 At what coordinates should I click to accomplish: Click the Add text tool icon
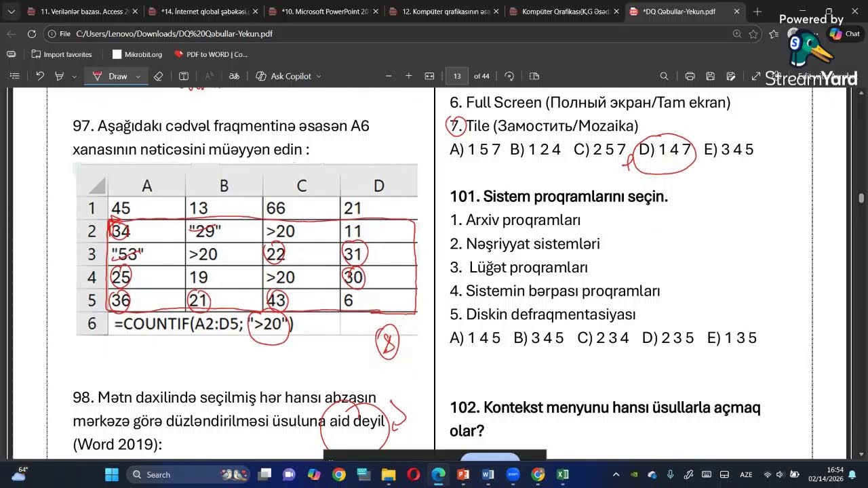[184, 76]
